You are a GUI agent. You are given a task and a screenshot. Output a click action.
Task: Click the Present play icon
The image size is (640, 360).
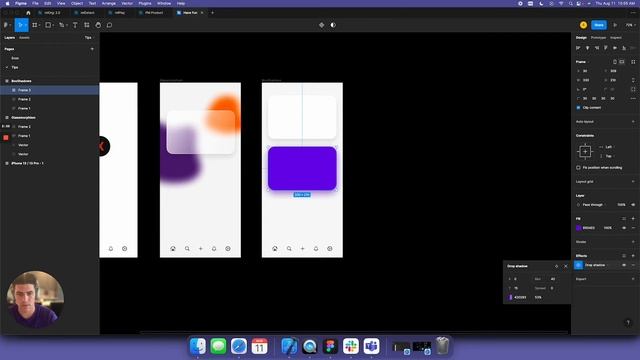[615, 25]
